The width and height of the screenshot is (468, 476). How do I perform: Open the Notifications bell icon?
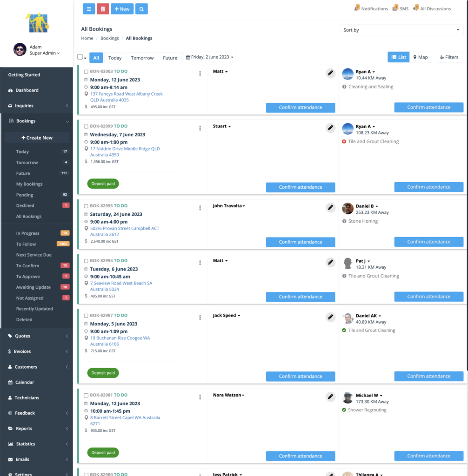point(357,8)
